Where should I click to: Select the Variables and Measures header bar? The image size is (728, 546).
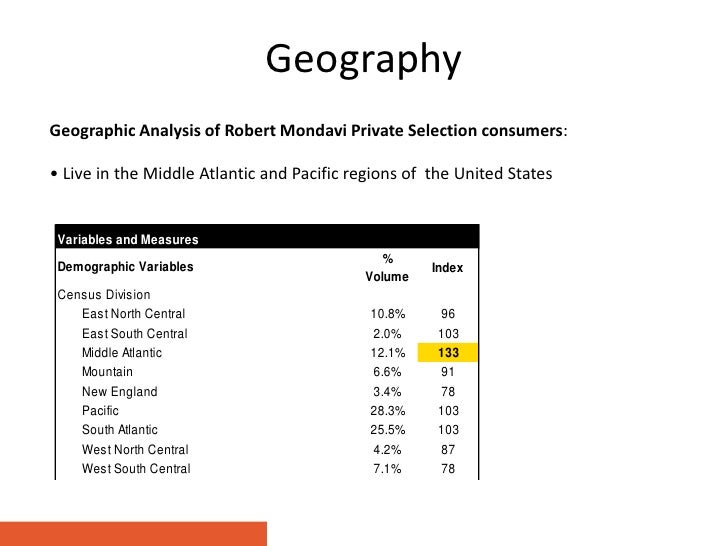click(x=267, y=237)
